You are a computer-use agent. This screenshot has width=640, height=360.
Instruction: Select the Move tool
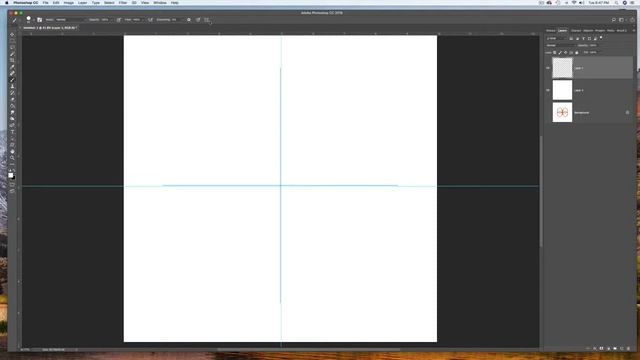pyautogui.click(x=12, y=34)
